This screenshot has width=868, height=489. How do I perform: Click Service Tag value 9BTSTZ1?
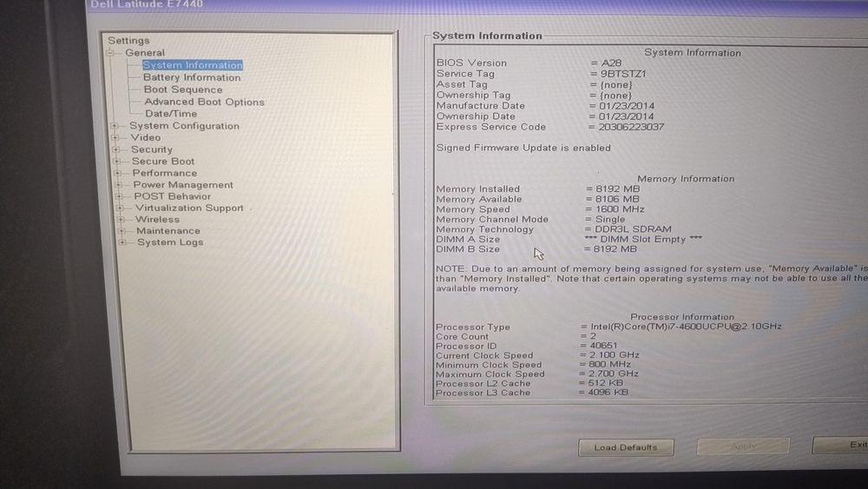pos(622,74)
